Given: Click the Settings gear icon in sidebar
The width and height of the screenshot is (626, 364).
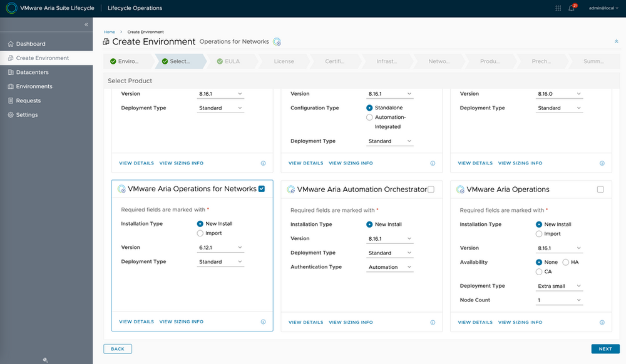Looking at the screenshot, I should click(11, 115).
